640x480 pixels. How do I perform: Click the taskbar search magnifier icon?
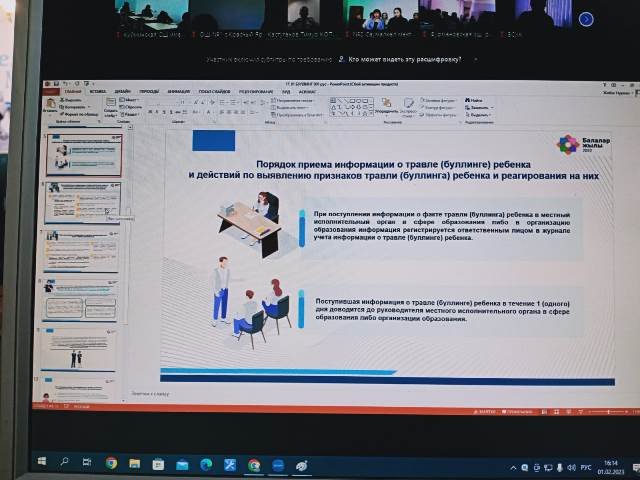[x=64, y=462]
